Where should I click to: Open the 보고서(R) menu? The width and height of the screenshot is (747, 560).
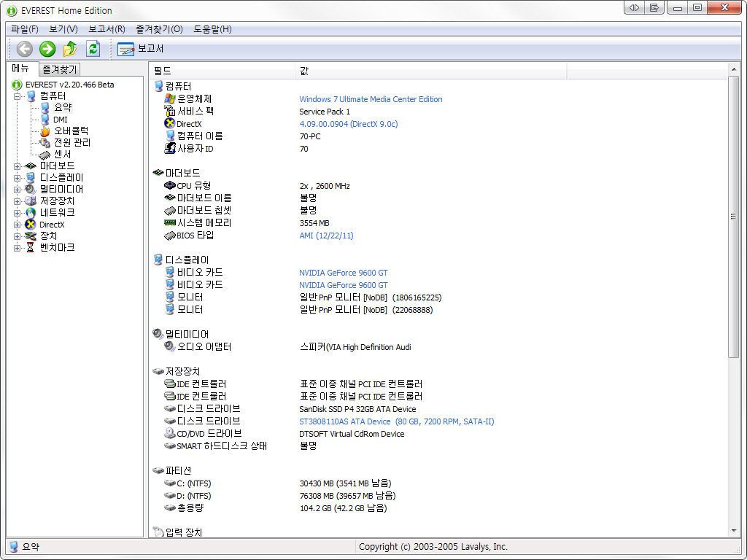(x=107, y=29)
